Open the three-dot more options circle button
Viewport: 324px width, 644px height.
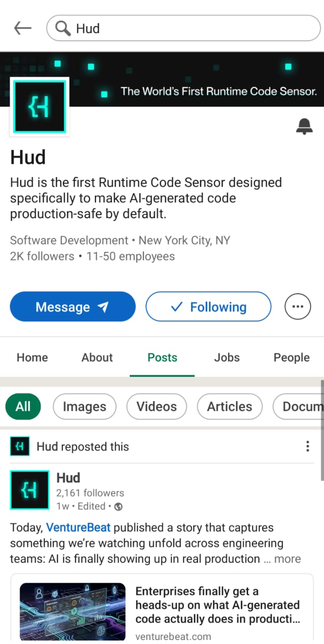298,306
